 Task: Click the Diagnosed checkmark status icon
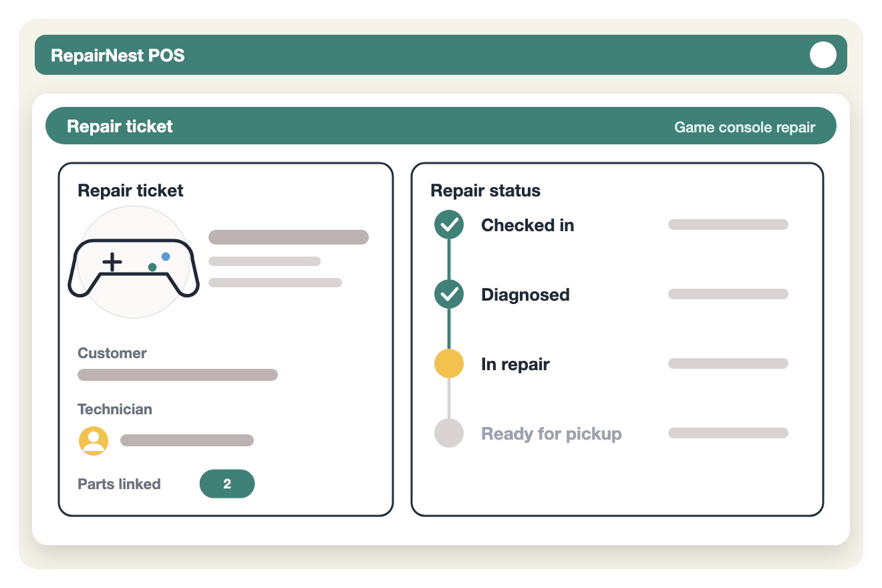[x=449, y=295]
